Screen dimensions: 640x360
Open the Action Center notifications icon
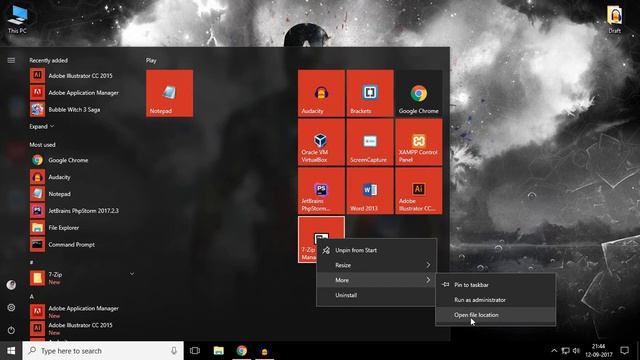pos(624,351)
